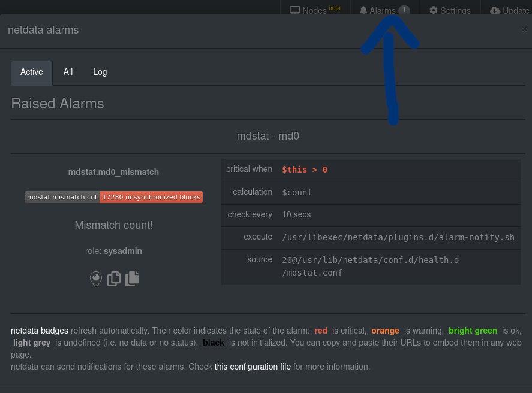Click the mdstat - md0 heading

coord(268,136)
